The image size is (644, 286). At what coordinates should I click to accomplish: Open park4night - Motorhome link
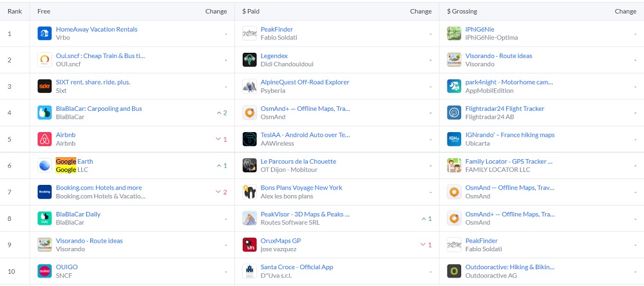(509, 82)
